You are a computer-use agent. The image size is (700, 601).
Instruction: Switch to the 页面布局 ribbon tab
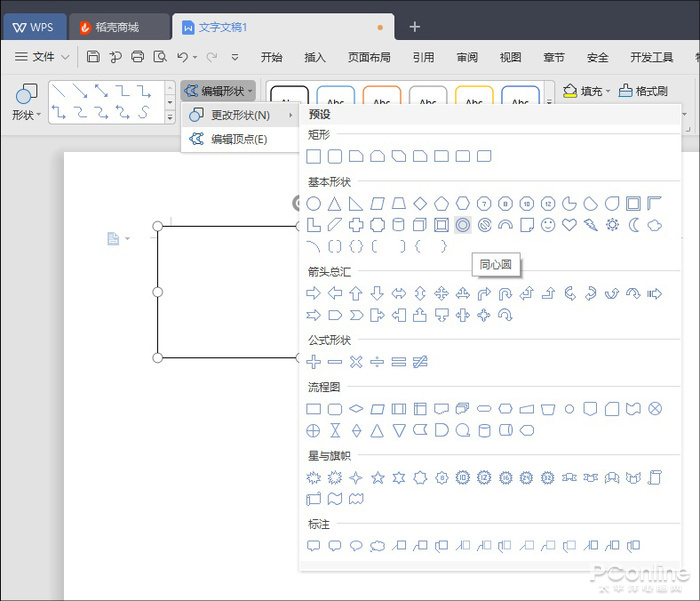[369, 57]
